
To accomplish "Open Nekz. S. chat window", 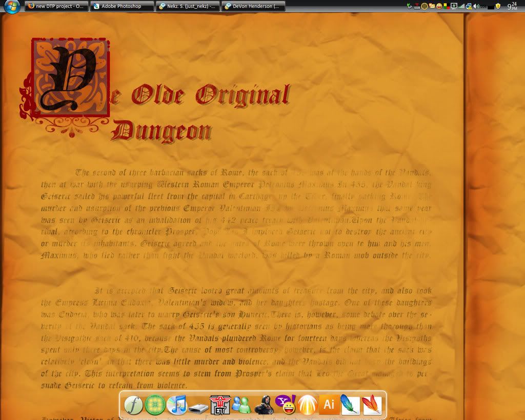I will coord(188,6).
